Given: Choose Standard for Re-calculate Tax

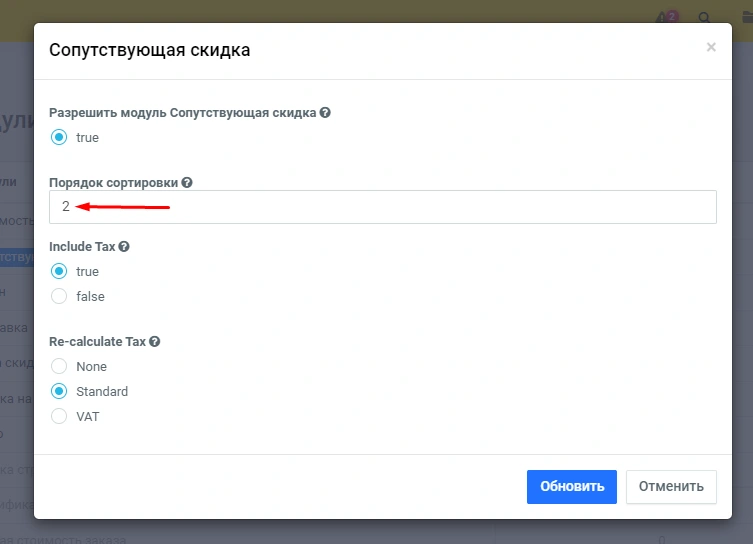Looking at the screenshot, I should pyautogui.click(x=59, y=391).
